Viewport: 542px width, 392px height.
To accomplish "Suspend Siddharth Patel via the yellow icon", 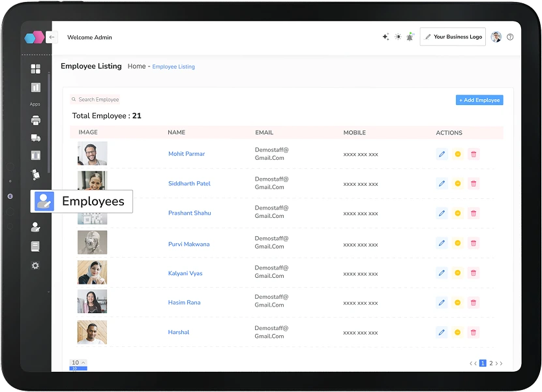I will coord(457,183).
